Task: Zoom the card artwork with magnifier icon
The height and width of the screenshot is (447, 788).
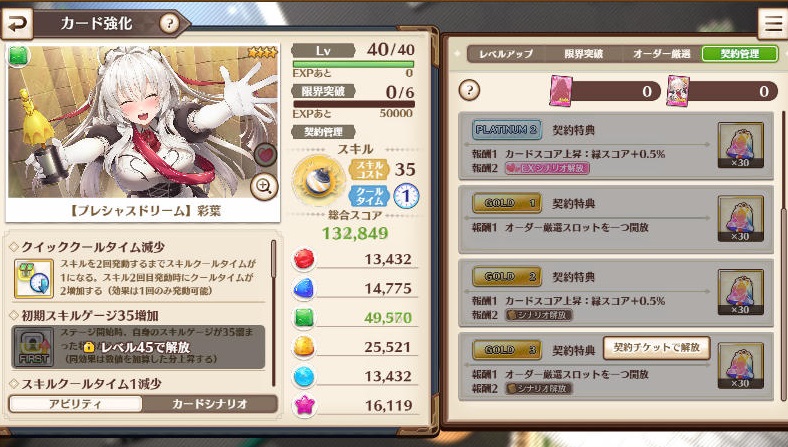Action: [264, 186]
